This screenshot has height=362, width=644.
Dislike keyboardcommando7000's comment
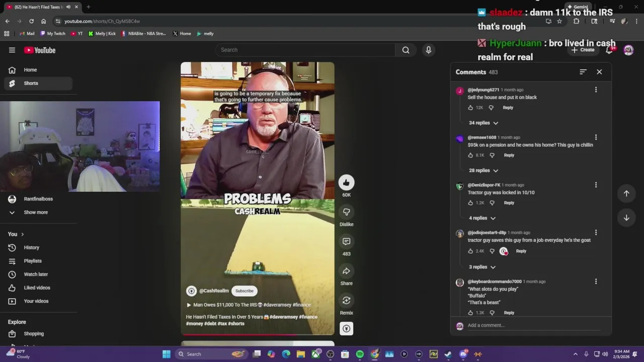492,313
